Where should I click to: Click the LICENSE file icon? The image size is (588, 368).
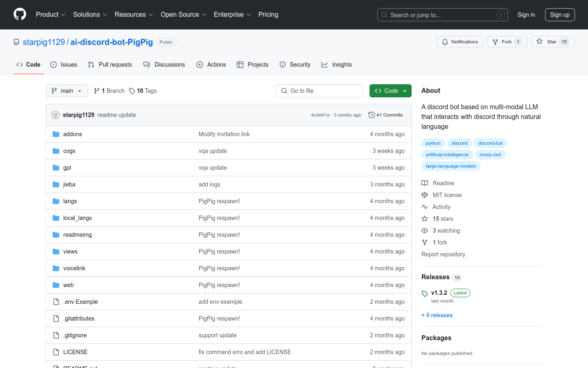[56, 352]
